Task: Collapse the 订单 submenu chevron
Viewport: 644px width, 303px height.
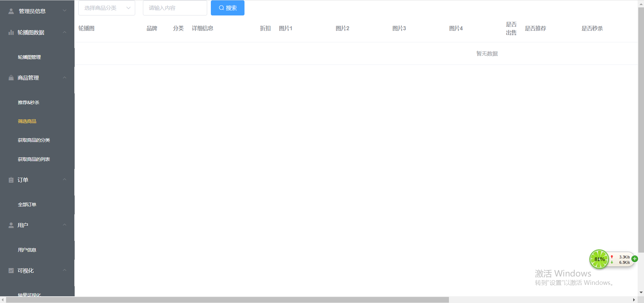Action: (65, 180)
